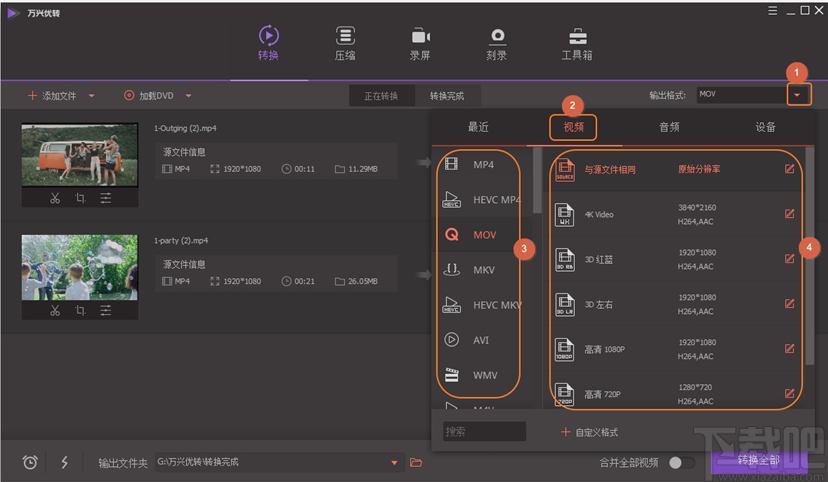Switch to the 设备 tab
This screenshot has height=482, width=828.
pyautogui.click(x=765, y=127)
